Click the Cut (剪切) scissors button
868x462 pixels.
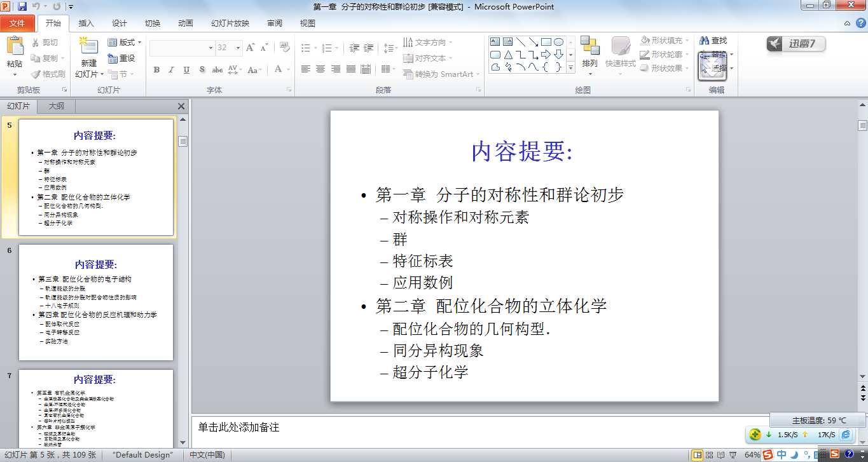pyautogui.click(x=45, y=43)
